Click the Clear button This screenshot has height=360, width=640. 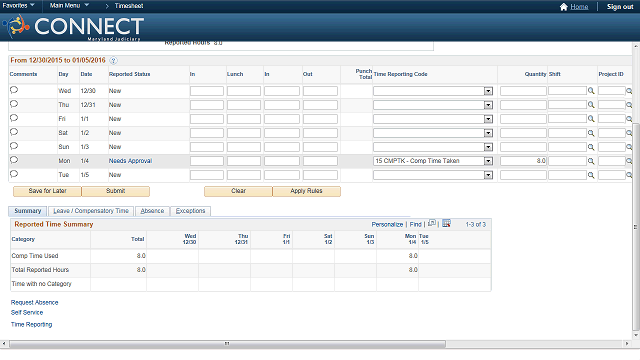tap(238, 191)
